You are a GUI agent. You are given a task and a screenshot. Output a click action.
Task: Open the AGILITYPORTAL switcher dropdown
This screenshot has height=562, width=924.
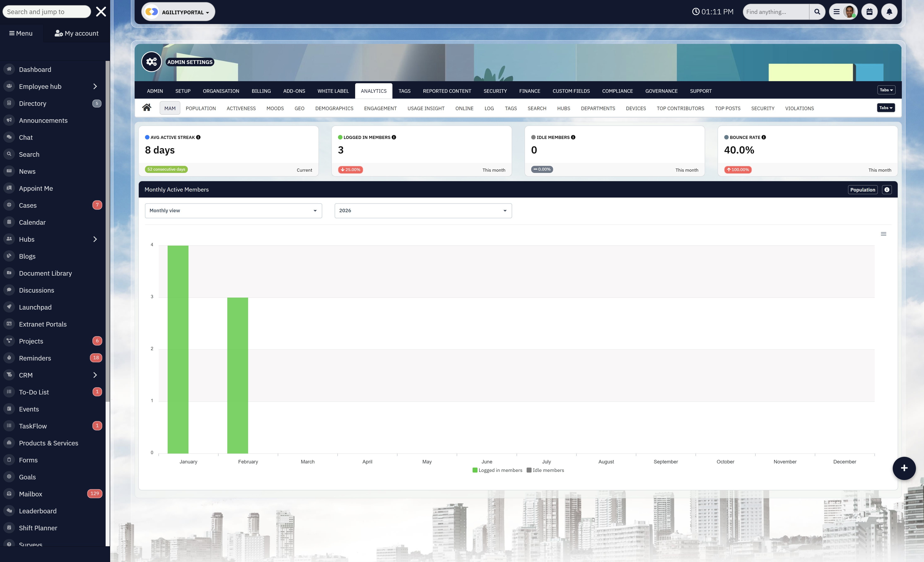click(x=178, y=12)
